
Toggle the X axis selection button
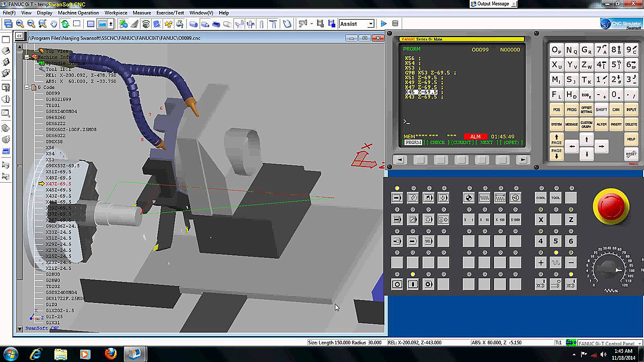tap(541, 219)
